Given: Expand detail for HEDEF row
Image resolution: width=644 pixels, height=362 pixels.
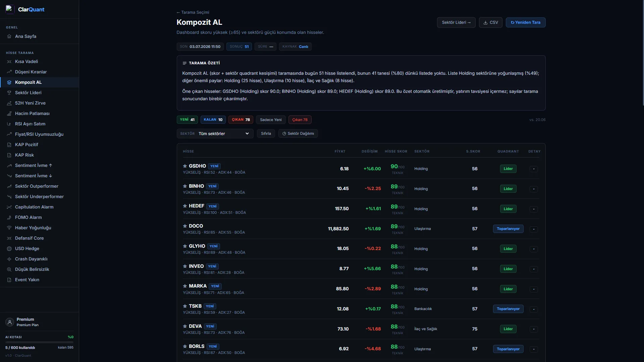Looking at the screenshot, I should (x=534, y=209).
